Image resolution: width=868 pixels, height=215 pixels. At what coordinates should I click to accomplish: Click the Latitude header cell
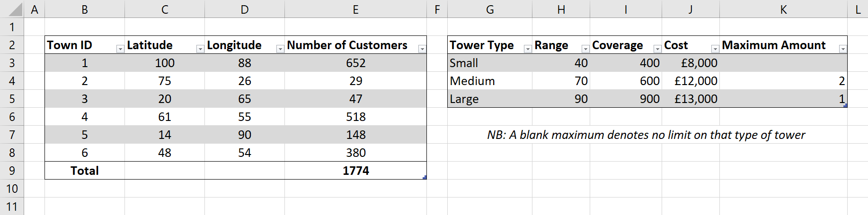[165, 45]
